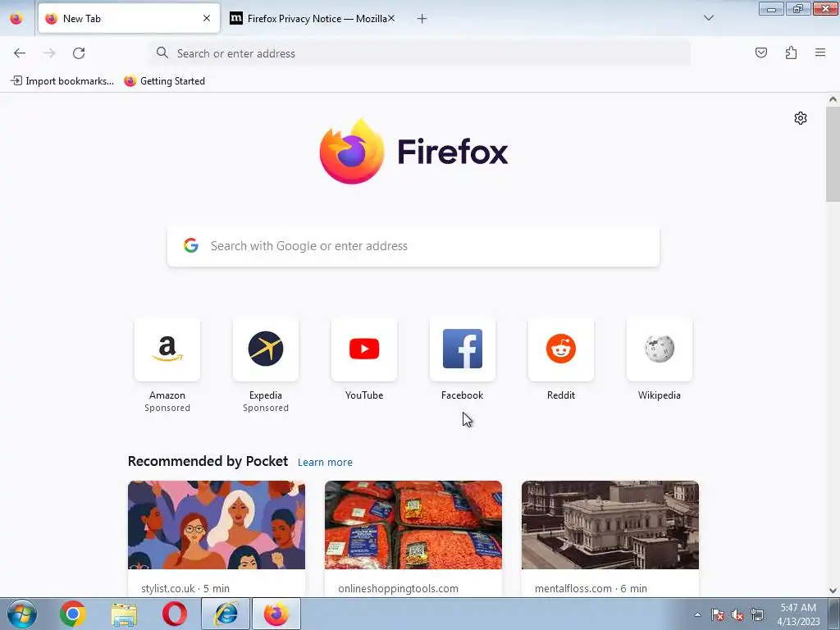Screen dimensions: 840x630
Task: Open the stylist.co.uk Pocket story thumbnail
Action: (217, 525)
